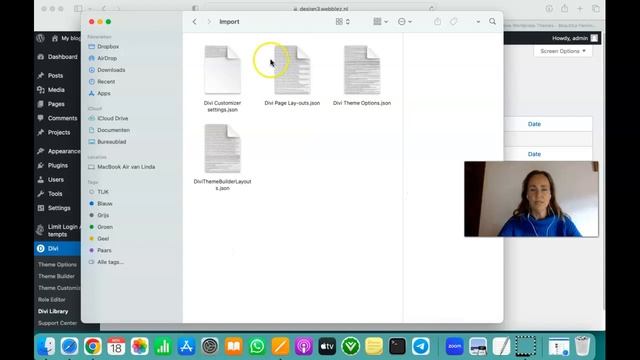This screenshot has height=360, width=640.
Task: Open Zoom from the Dock
Action: [x=455, y=347]
